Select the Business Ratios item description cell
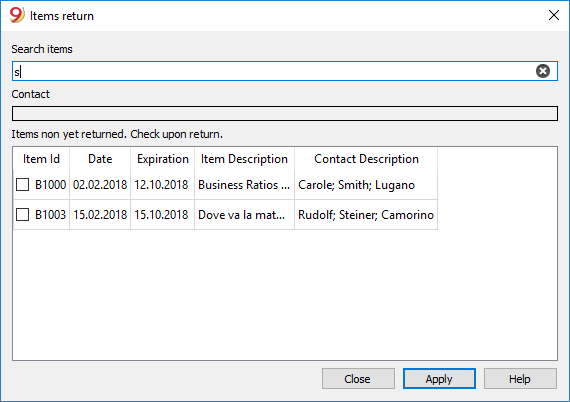The height and width of the screenshot is (402, 570). tap(244, 185)
